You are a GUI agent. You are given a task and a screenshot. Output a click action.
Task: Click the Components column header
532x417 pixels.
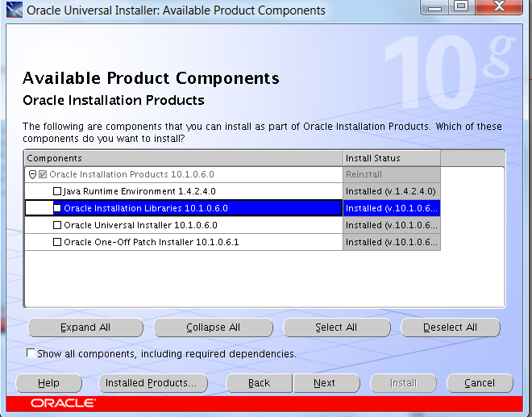point(184,158)
